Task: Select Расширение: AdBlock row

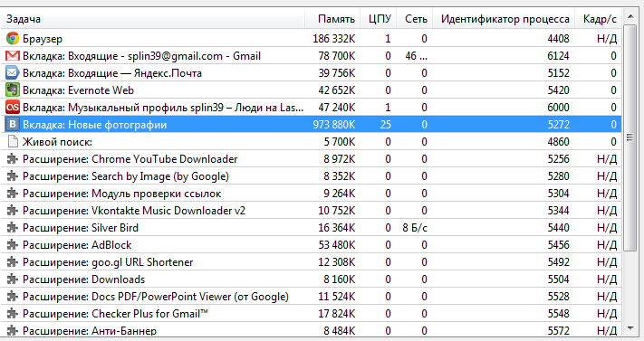Action: coord(312,245)
